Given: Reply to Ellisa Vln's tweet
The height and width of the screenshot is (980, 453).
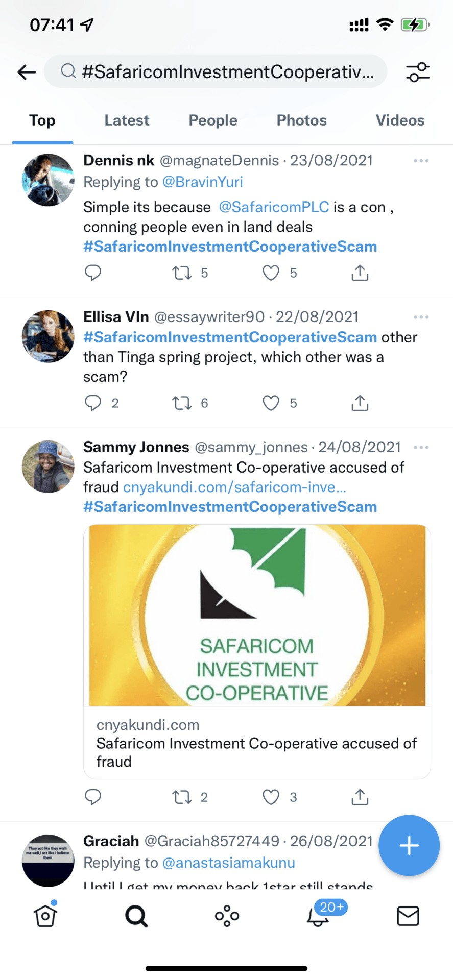Looking at the screenshot, I should click(x=93, y=403).
